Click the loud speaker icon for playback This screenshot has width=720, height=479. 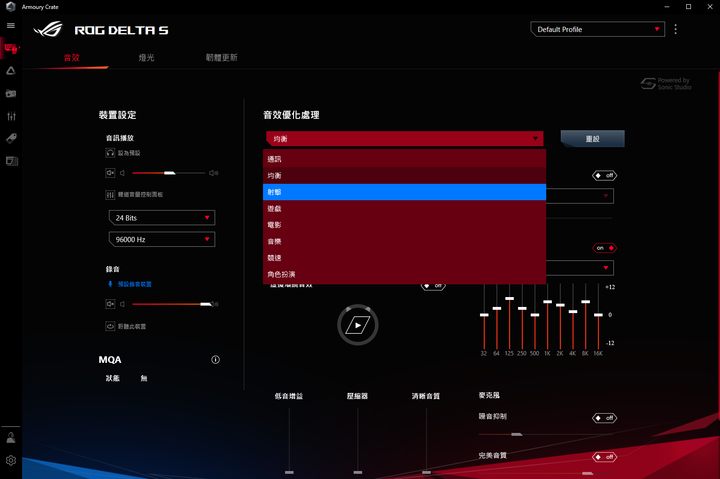[214, 173]
